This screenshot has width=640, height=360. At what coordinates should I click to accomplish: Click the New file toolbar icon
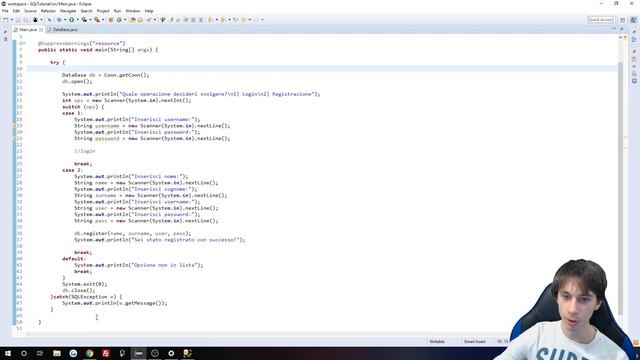(x=5, y=20)
